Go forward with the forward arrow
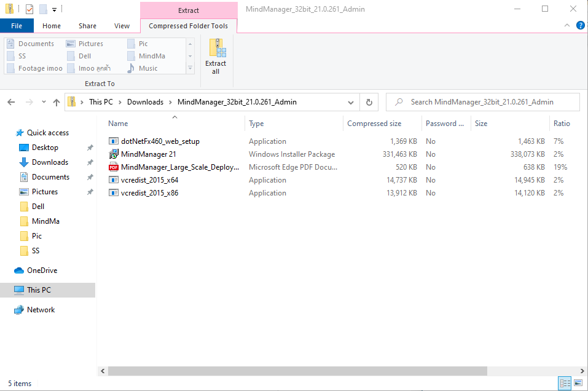This screenshot has height=391, width=588. (29, 102)
